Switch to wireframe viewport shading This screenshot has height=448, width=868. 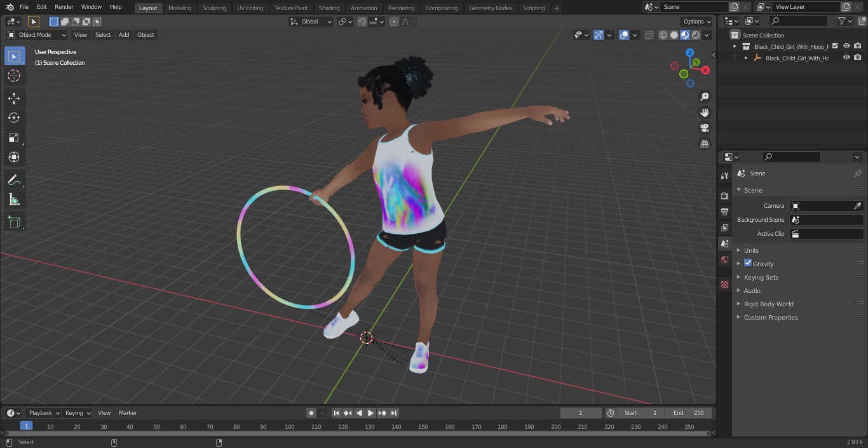pos(663,35)
